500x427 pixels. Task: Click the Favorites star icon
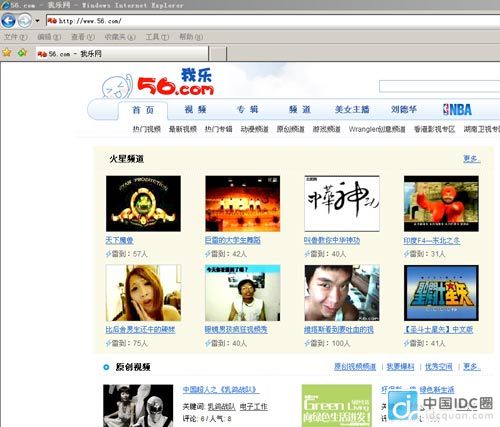[7, 53]
